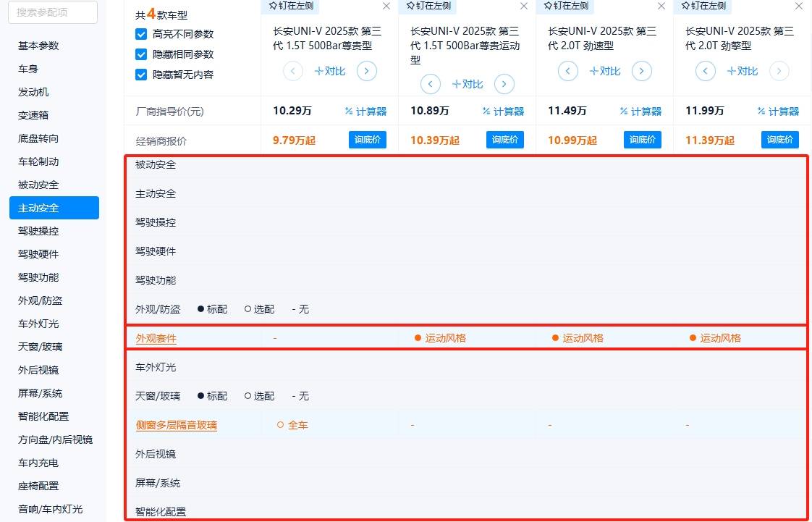Click right arrow for 2.0T 劲擎型
Image resolution: width=812 pixels, height=522 pixels.
pyautogui.click(x=779, y=71)
